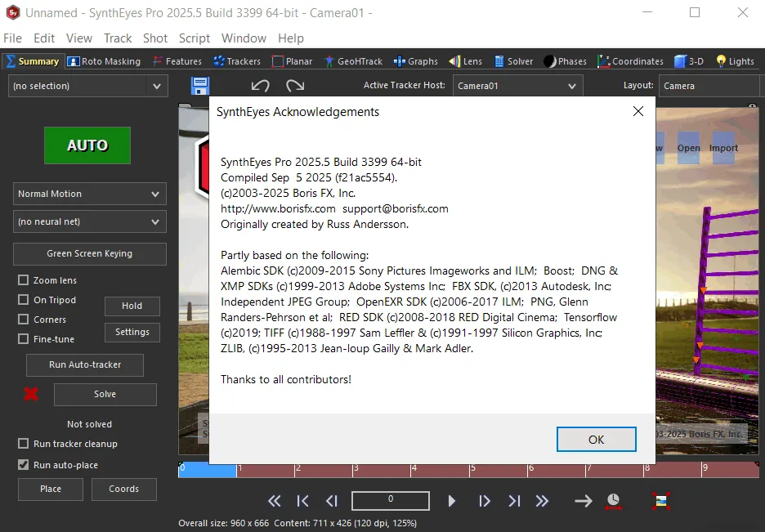Open the Window menu
This screenshot has height=532, width=765.
tap(244, 38)
